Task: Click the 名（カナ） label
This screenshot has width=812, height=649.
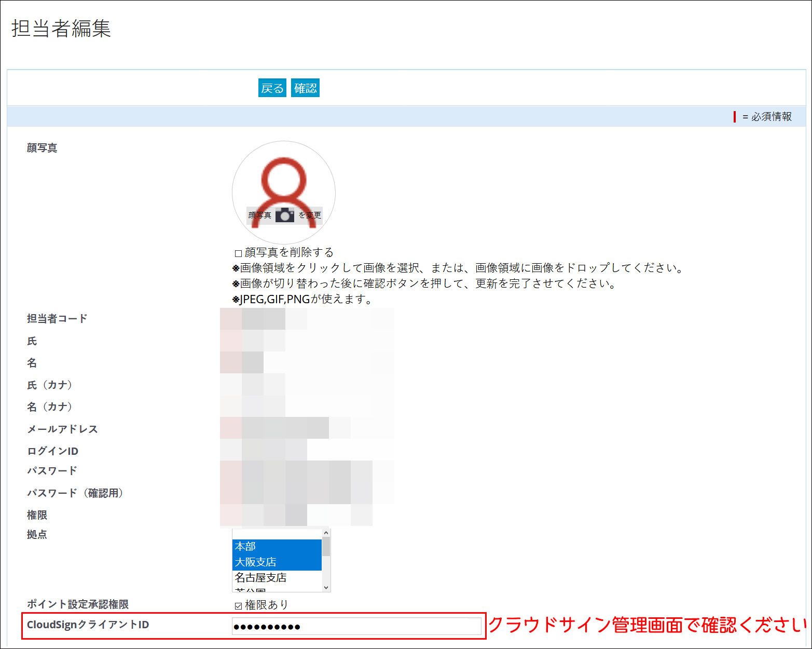Action: pos(50,407)
